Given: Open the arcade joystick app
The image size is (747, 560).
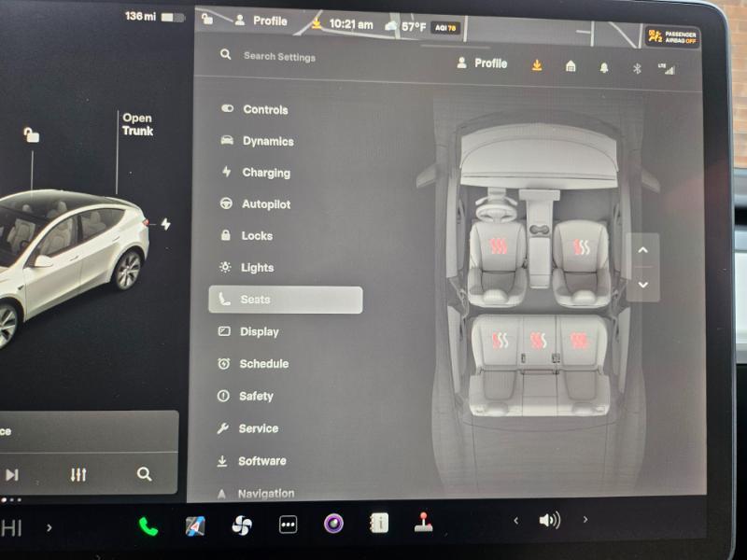Looking at the screenshot, I should click(x=424, y=523).
